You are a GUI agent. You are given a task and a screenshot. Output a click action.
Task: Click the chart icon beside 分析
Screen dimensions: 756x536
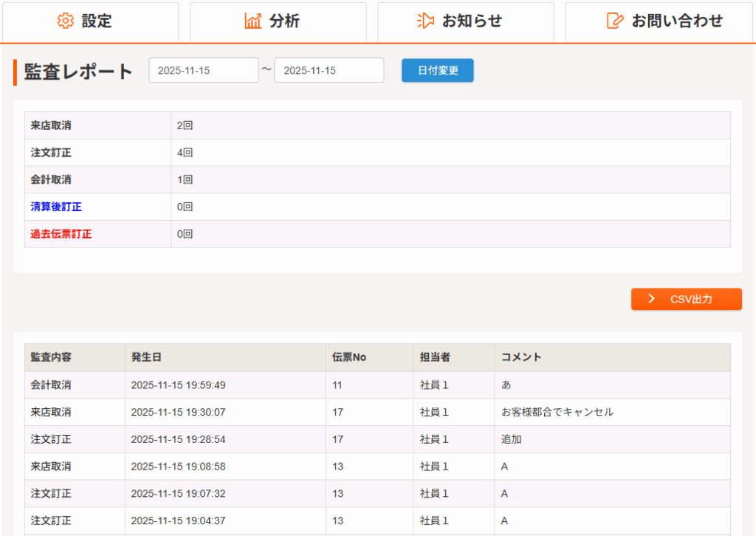[253, 21]
